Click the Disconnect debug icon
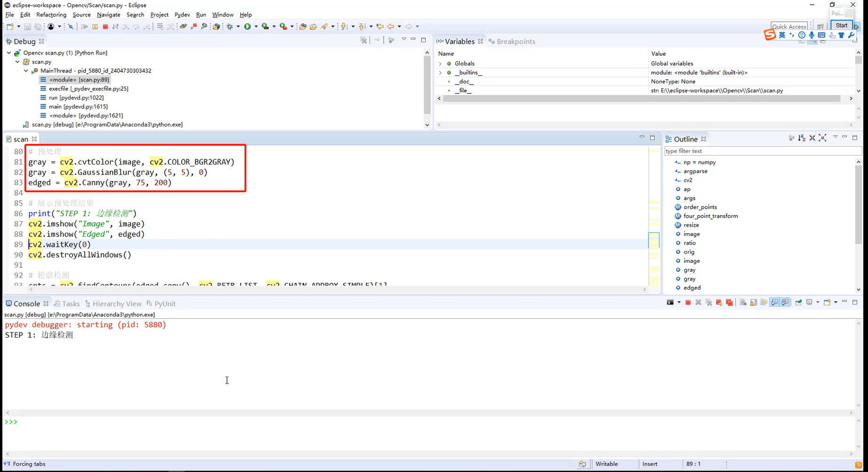868x472 pixels. click(115, 27)
